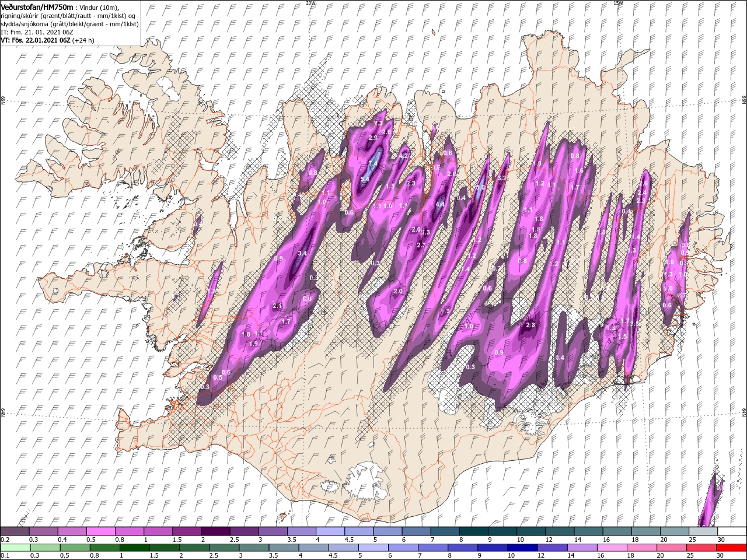
Task: Click the 'rigning/skúrir' legend description line
Action: pos(68,15)
